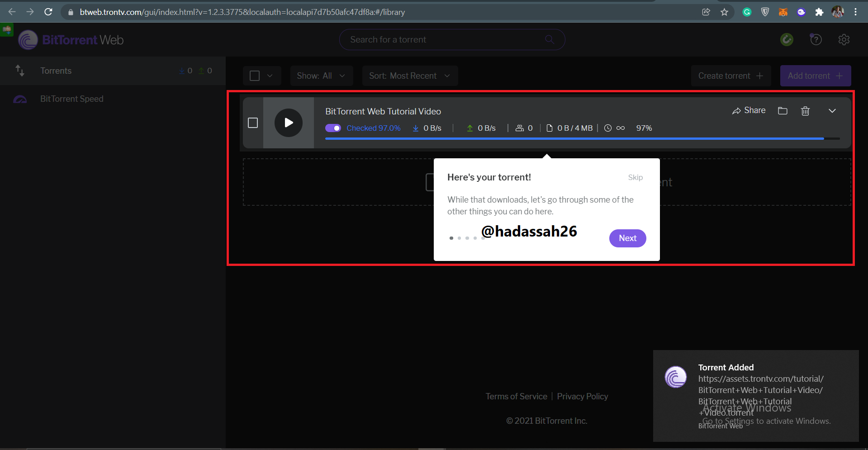Delete torrent with trash icon
The image size is (868, 450).
coord(805,111)
